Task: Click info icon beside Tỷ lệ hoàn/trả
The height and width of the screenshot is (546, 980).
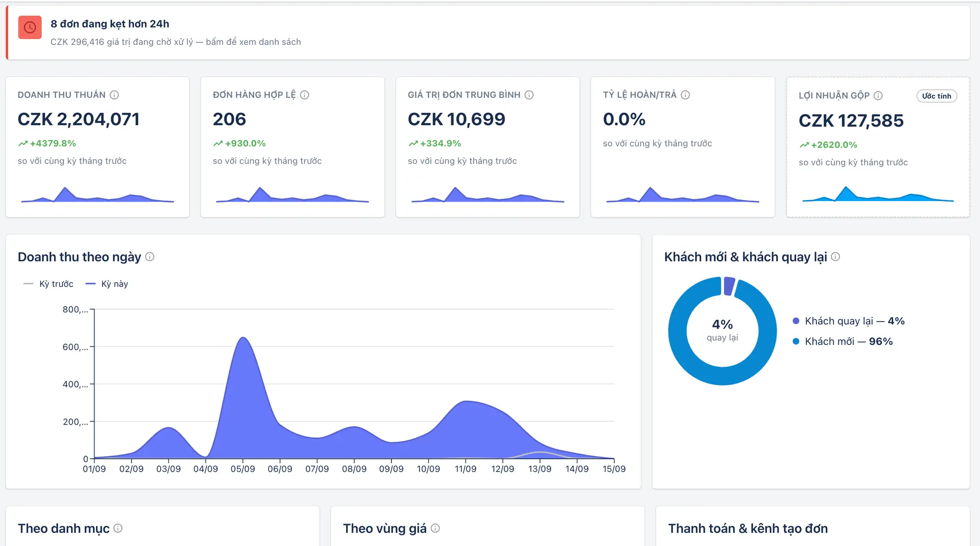Action: tap(685, 95)
